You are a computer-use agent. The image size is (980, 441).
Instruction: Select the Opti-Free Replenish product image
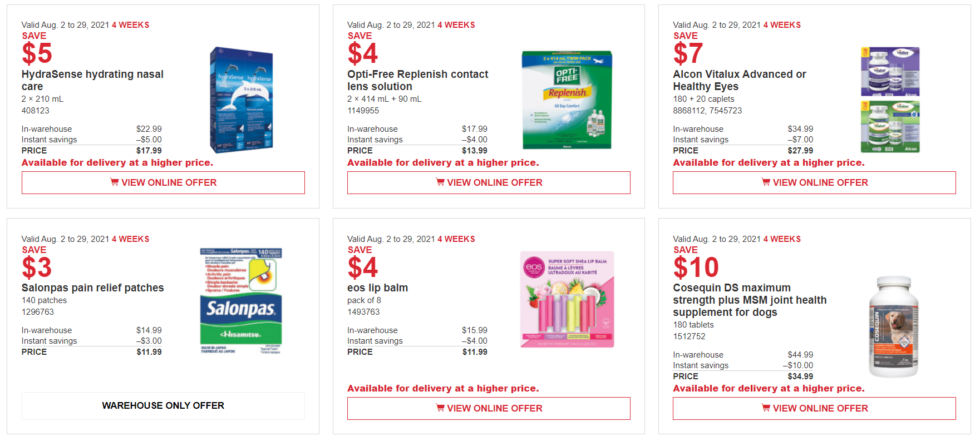(x=567, y=100)
